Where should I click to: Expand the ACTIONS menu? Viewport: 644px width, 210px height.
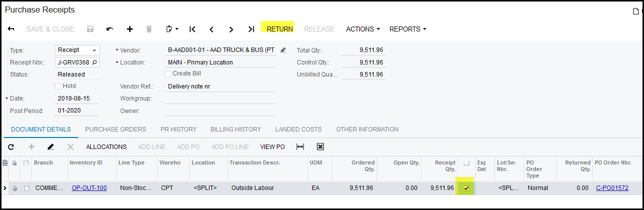tap(363, 29)
